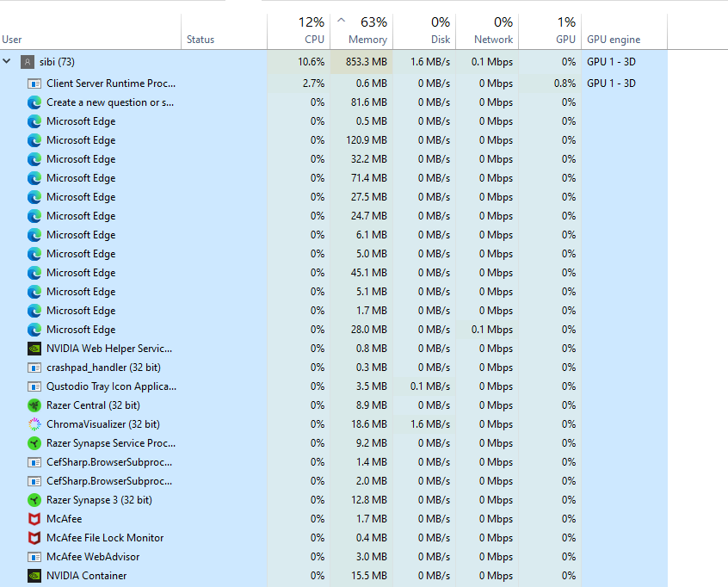Click 15.5 MB memory for NVIDIA Container

click(368, 576)
